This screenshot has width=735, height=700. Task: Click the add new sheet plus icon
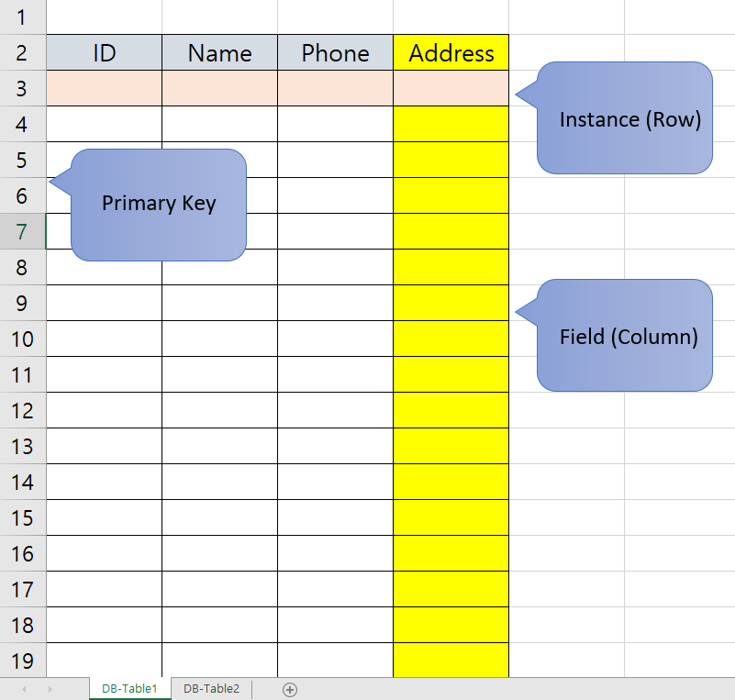[x=290, y=689]
